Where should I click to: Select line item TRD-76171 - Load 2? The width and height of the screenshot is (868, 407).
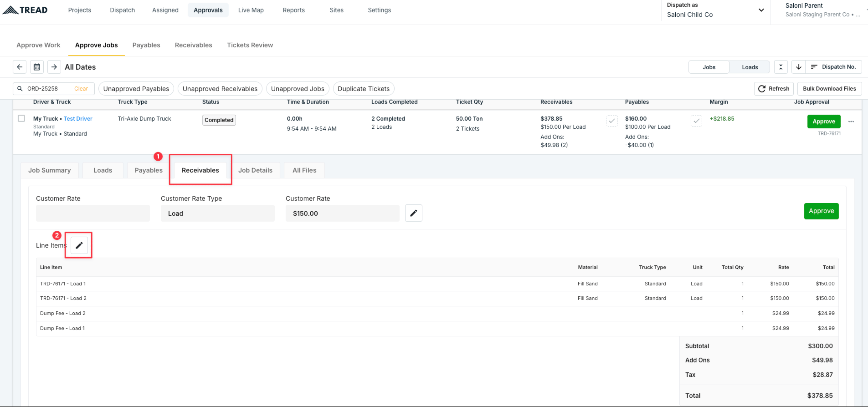(437, 298)
